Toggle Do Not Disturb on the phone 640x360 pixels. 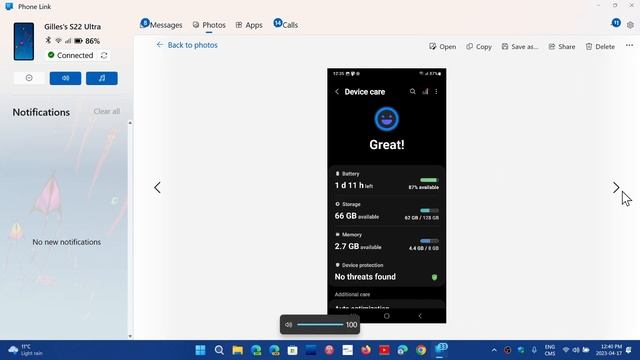(29, 78)
